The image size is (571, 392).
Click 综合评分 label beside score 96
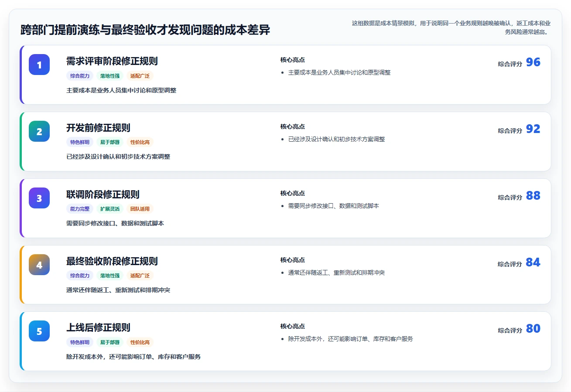click(510, 64)
